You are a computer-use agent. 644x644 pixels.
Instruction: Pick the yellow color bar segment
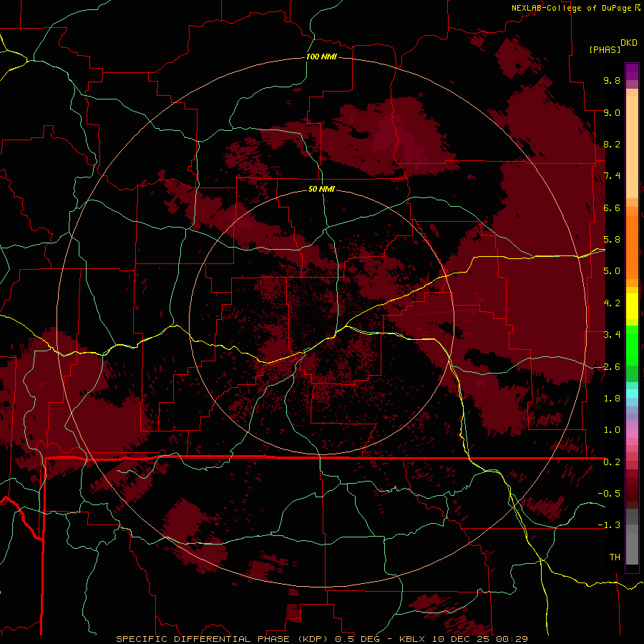[x=632, y=306]
